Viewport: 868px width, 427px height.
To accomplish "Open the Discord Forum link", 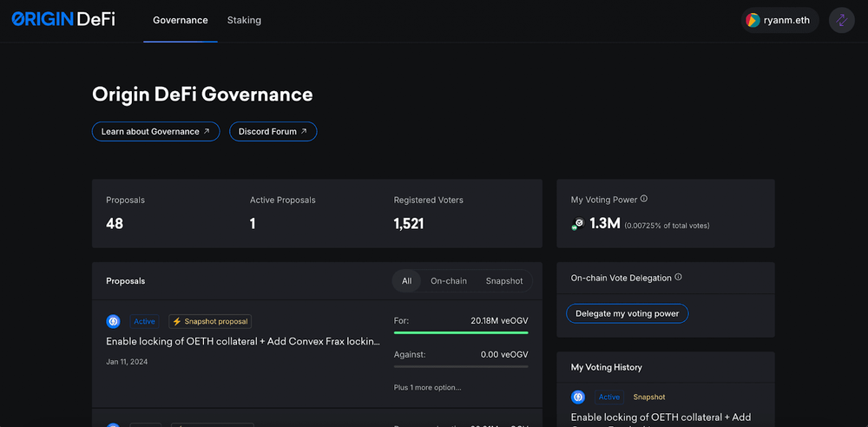I will (273, 131).
